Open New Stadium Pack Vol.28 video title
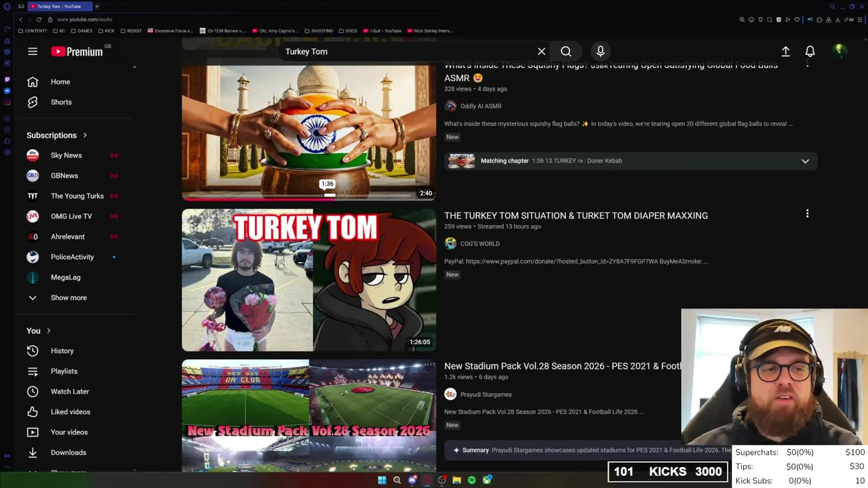The height and width of the screenshot is (488, 868). [562, 366]
